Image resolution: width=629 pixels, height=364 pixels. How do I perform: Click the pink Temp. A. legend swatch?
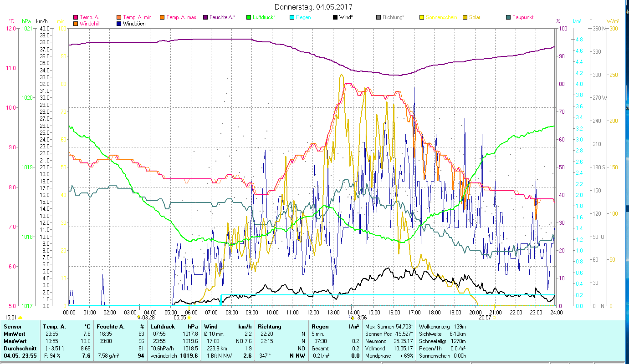pyautogui.click(x=76, y=18)
